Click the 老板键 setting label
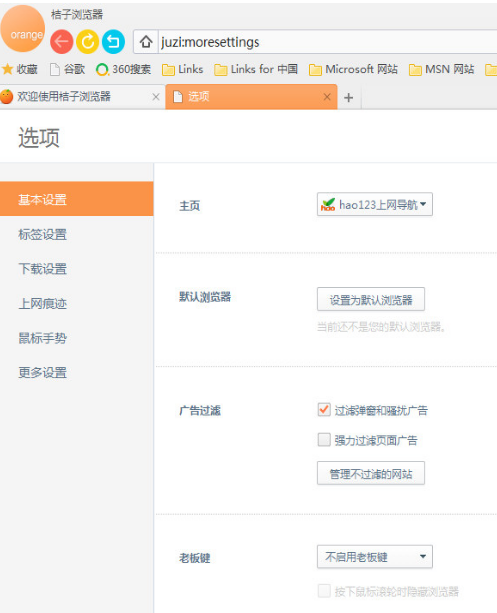The height and width of the screenshot is (613, 497). pyautogui.click(x=195, y=558)
